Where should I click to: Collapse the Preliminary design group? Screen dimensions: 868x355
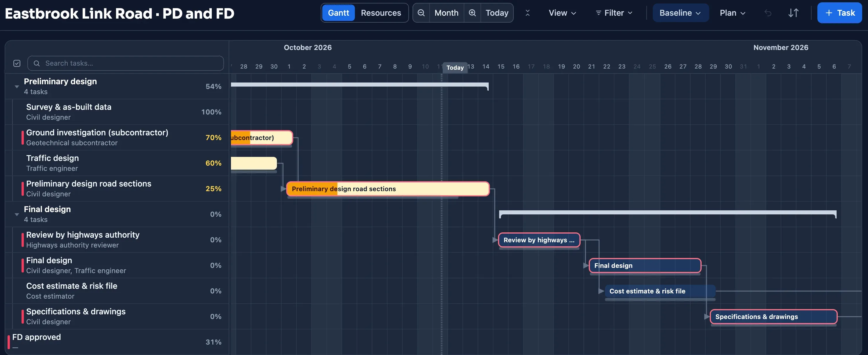[x=17, y=87]
